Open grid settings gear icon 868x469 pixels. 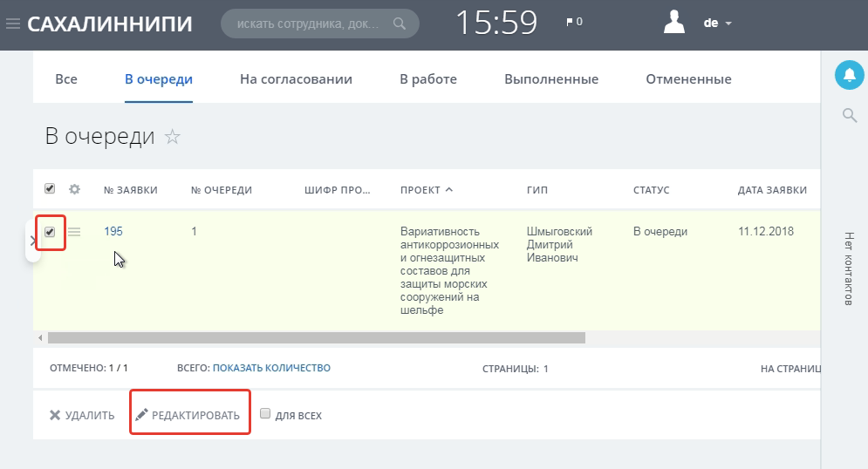(74, 189)
